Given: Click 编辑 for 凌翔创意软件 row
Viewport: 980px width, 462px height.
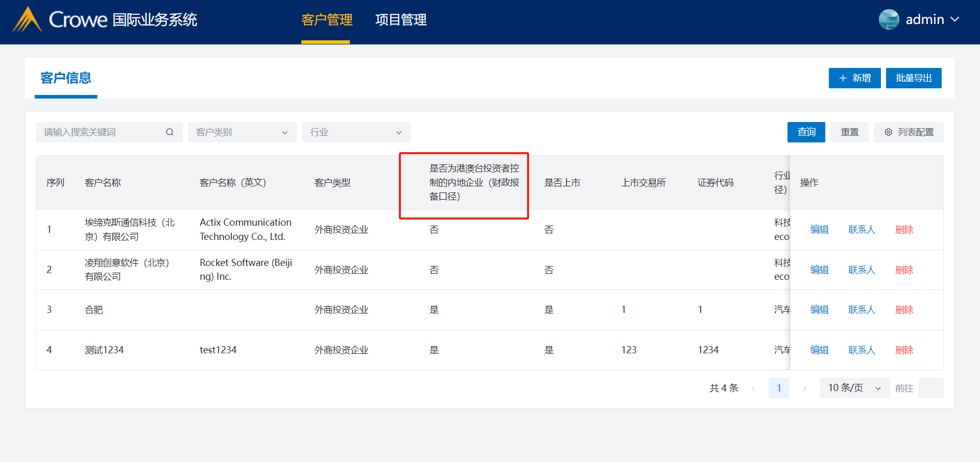Looking at the screenshot, I should point(819,270).
